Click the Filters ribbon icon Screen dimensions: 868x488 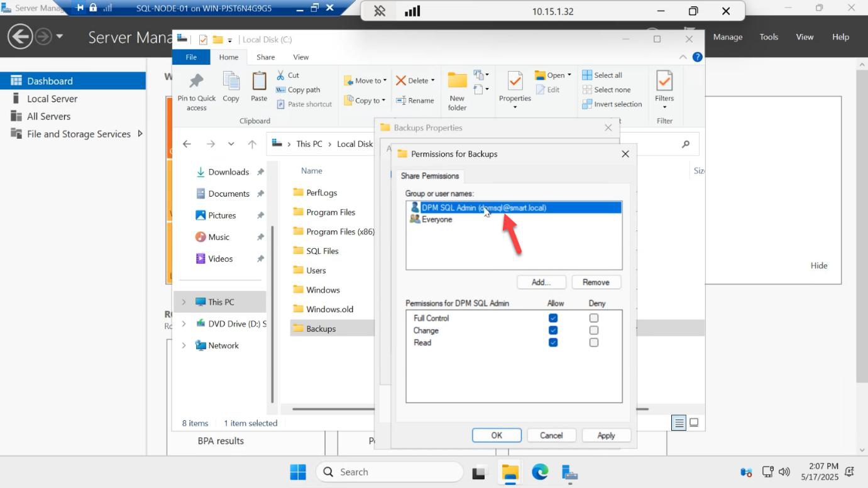664,81
